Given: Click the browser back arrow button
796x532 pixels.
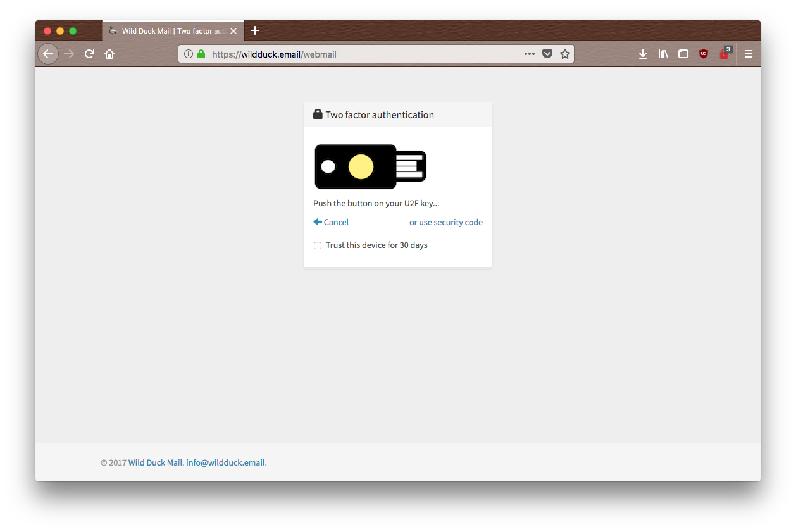Looking at the screenshot, I should click(48, 54).
